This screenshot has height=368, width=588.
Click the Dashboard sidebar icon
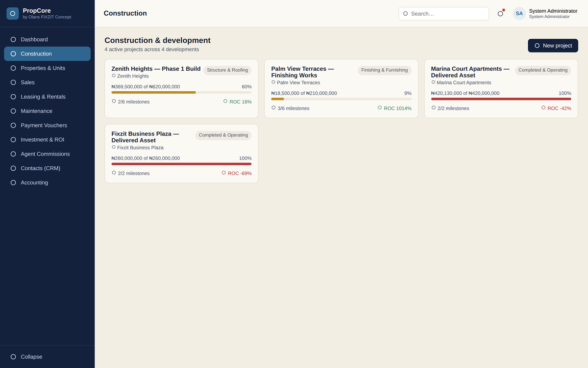pos(13,39)
